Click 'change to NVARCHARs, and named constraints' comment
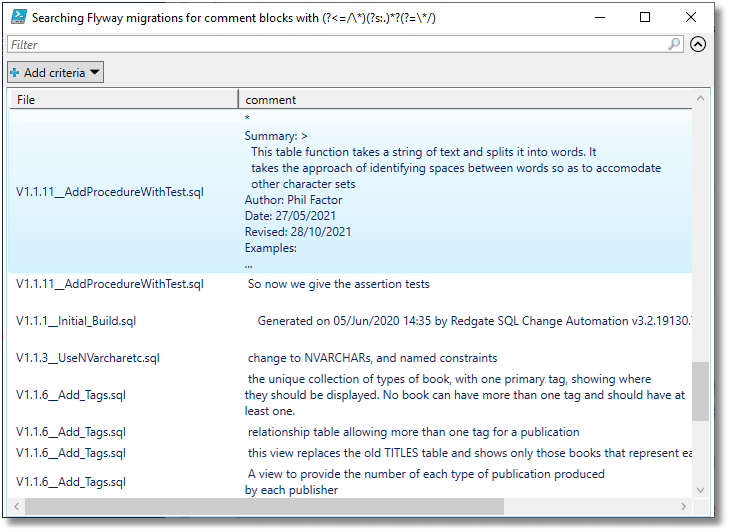729x532 pixels. [372, 358]
